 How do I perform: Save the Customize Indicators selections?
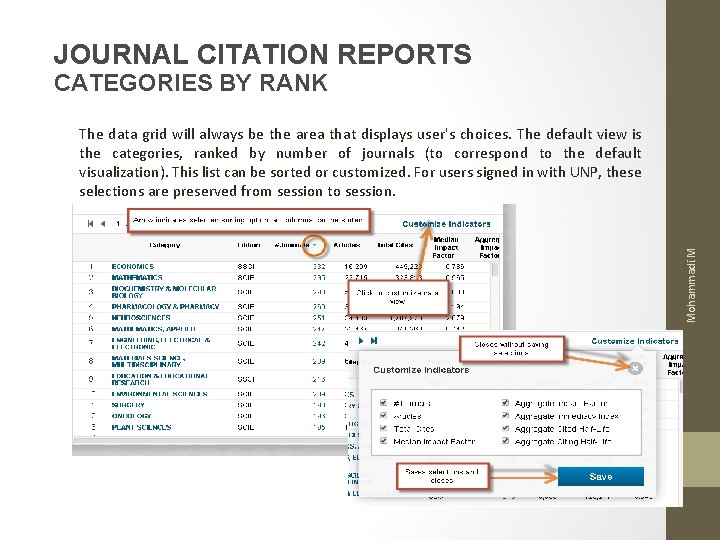click(x=601, y=477)
